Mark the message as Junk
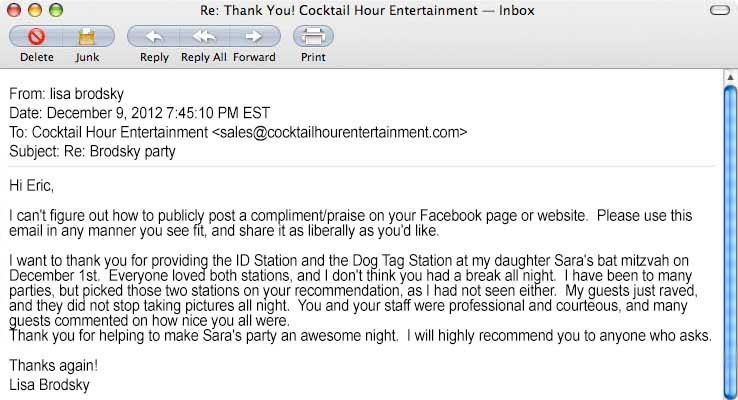Image resolution: width=738 pixels, height=400 pixels. pos(87,37)
